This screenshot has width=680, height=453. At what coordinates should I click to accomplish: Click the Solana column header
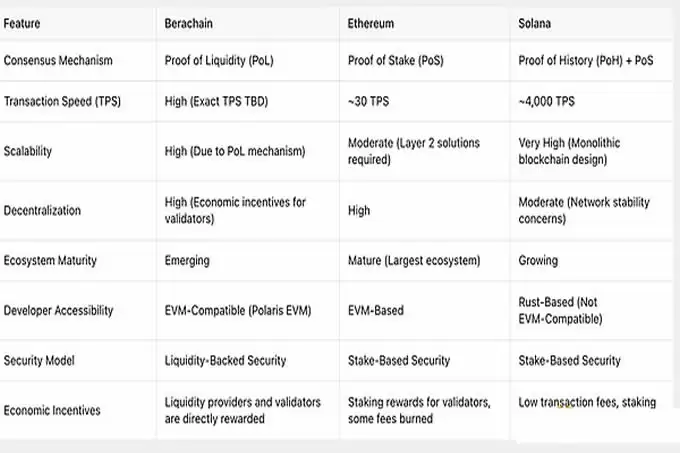(x=535, y=23)
